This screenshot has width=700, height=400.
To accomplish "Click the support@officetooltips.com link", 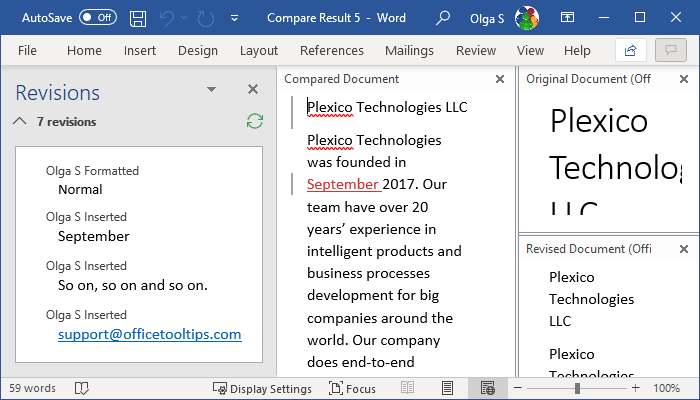I will tap(150, 334).
